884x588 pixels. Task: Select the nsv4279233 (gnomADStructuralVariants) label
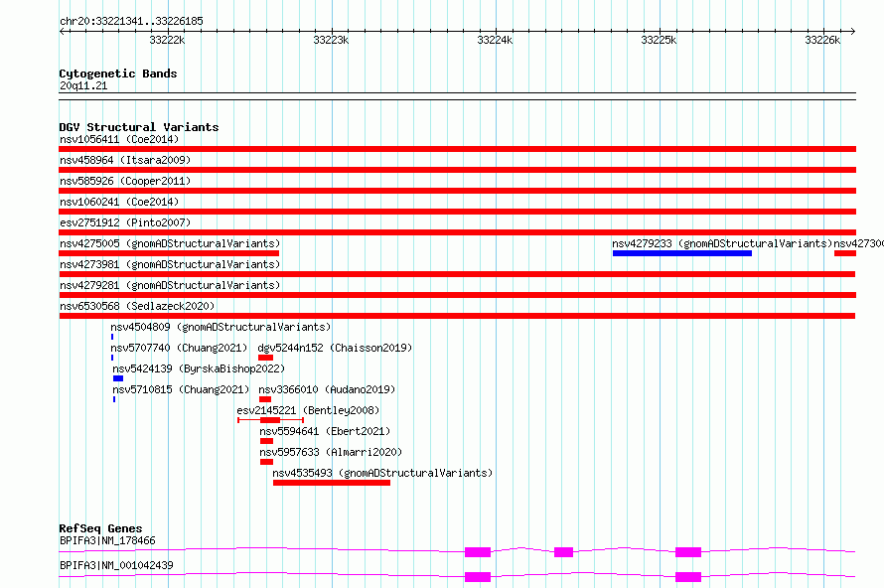(722, 243)
